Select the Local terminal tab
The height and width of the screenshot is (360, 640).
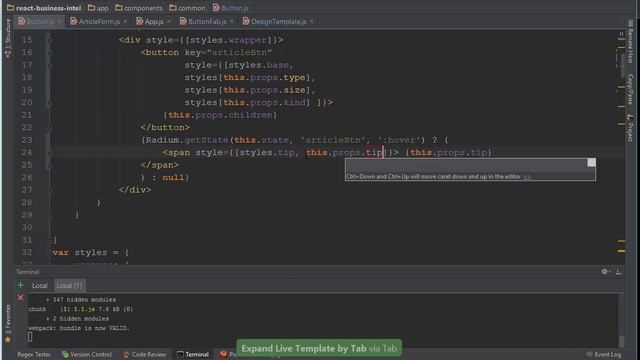(x=40, y=285)
